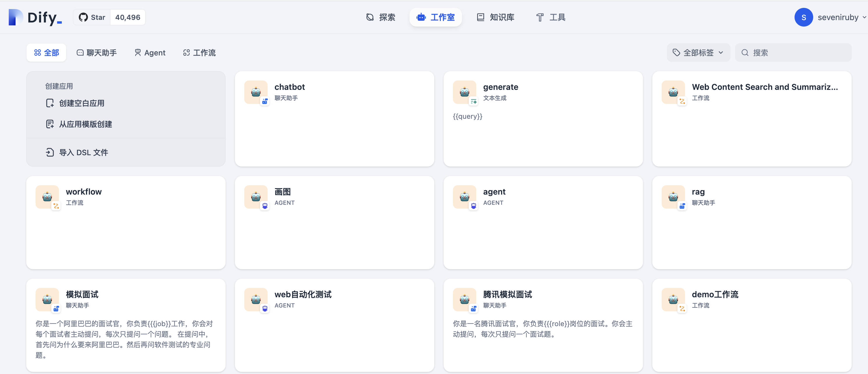Open the 探索 section icon
The width and height of the screenshot is (868, 374).
(370, 17)
